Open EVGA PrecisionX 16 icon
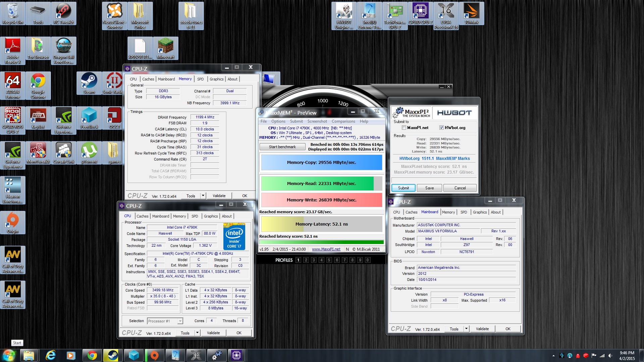 point(446,16)
